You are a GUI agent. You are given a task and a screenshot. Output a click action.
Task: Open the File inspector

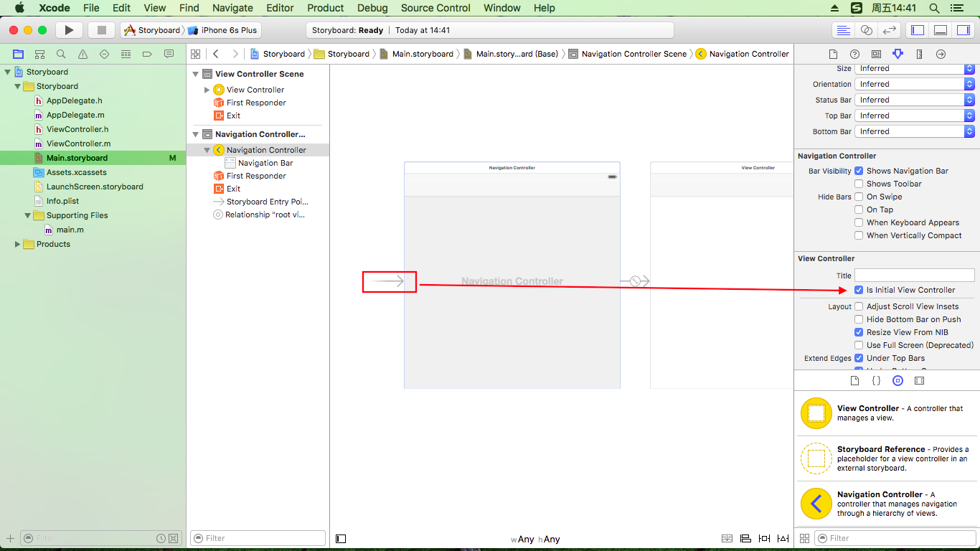click(x=832, y=53)
